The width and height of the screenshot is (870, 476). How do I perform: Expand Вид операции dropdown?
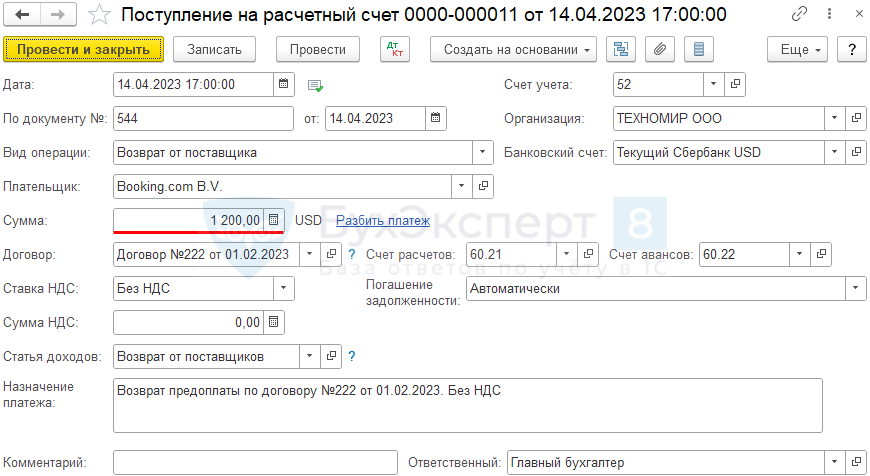[483, 152]
